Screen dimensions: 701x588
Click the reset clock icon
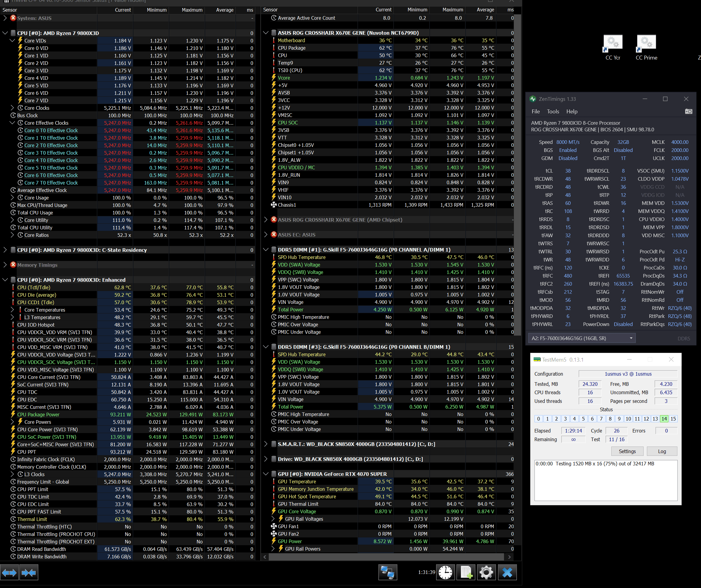click(x=445, y=573)
